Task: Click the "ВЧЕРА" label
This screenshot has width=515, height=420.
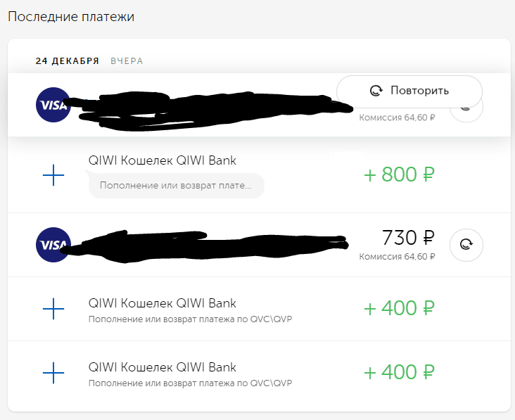Action: (x=127, y=61)
